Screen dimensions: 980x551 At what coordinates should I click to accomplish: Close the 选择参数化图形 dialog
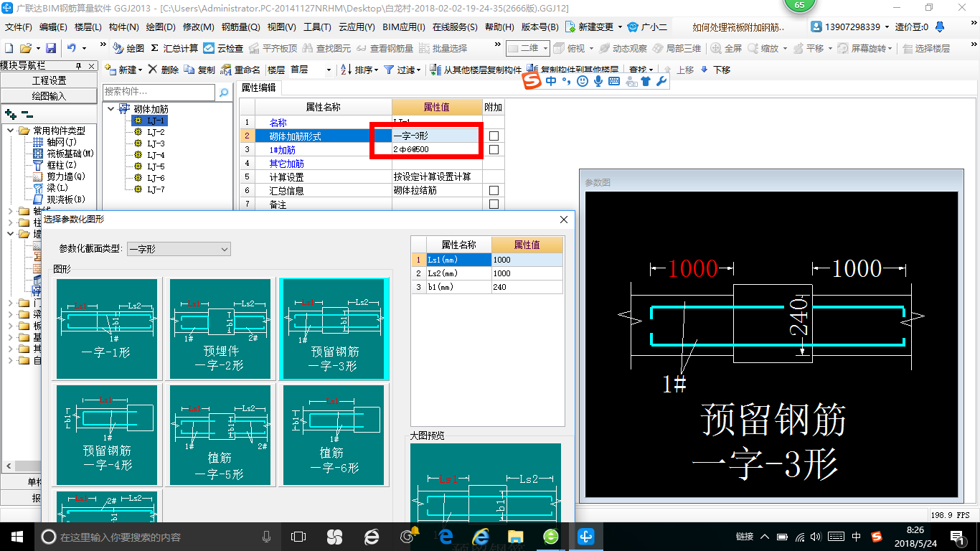pyautogui.click(x=563, y=220)
